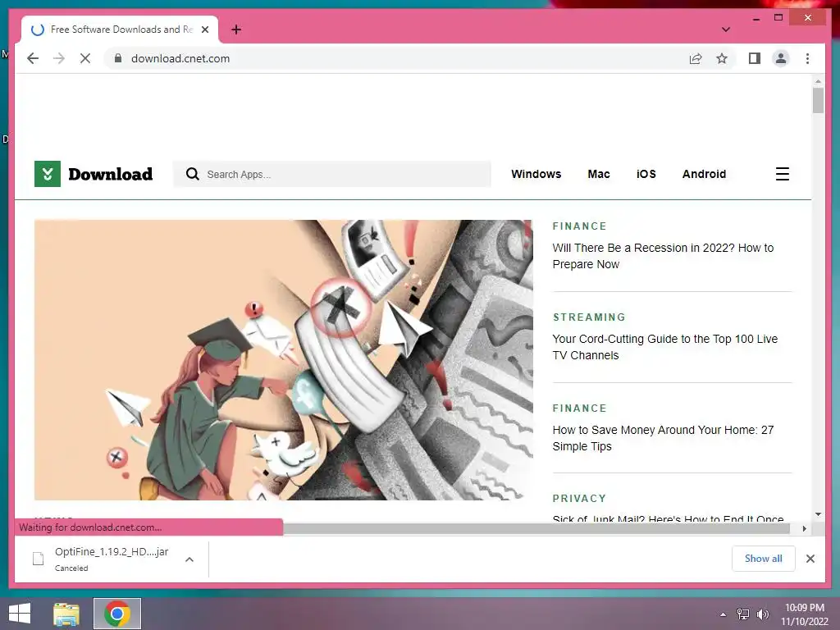Click the first FINANCE category label
Screen dimensions: 840x630
click(x=580, y=226)
